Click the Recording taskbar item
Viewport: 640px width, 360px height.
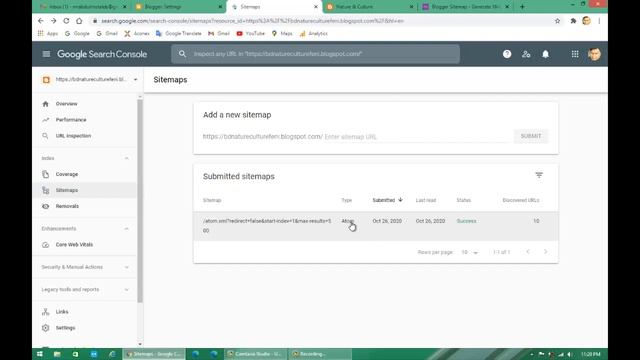tap(320, 354)
